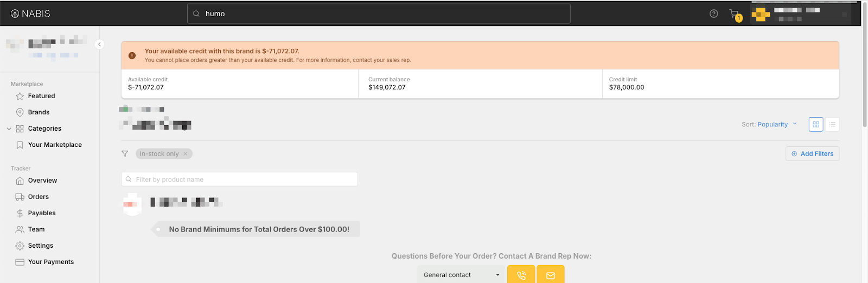Click the NABIS logo
This screenshot has width=868, height=283.
coord(30,14)
